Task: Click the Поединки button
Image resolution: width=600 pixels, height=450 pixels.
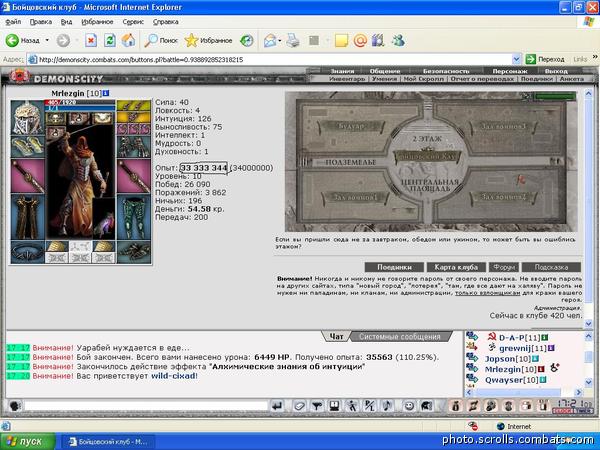Action: [x=394, y=267]
